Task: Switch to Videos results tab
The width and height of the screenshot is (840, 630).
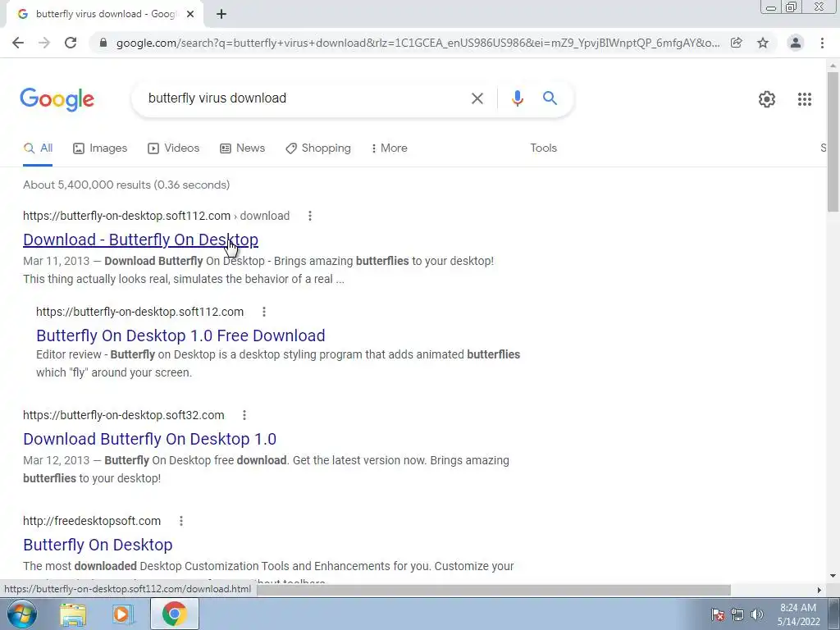Action: coord(174,148)
